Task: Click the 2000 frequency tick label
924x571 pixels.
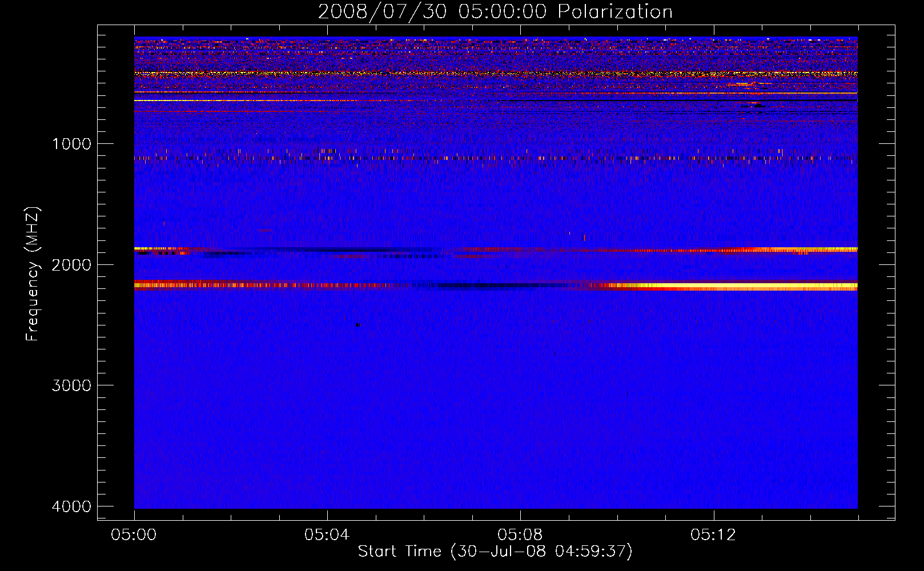Action: [x=71, y=265]
